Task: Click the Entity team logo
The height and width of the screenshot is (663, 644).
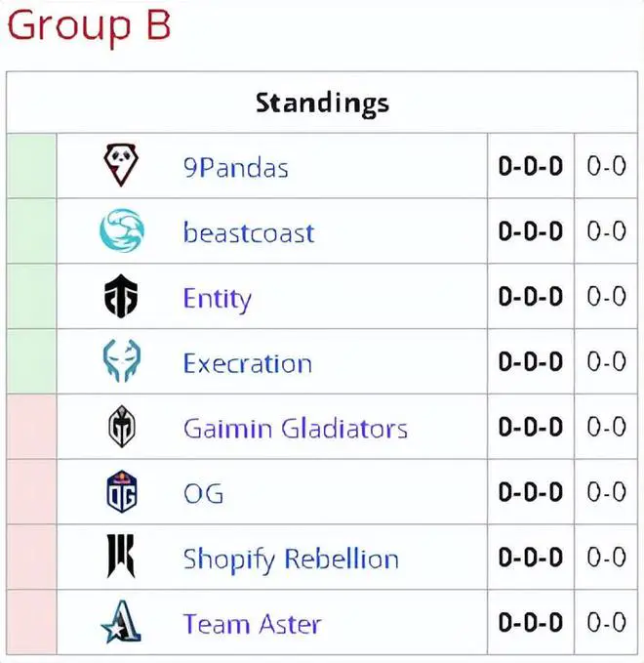Action: (x=121, y=296)
